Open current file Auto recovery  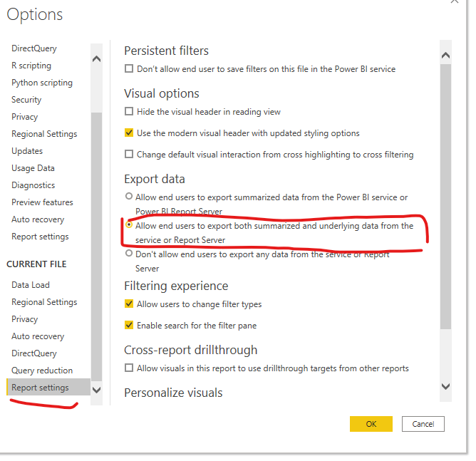38,336
